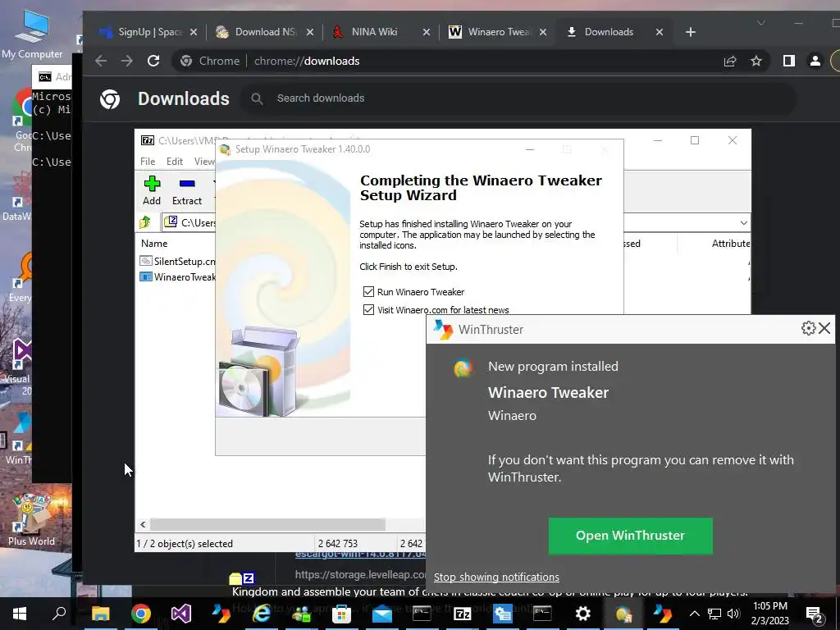
Task: Open Mail app from the taskbar
Action: pyautogui.click(x=382, y=614)
